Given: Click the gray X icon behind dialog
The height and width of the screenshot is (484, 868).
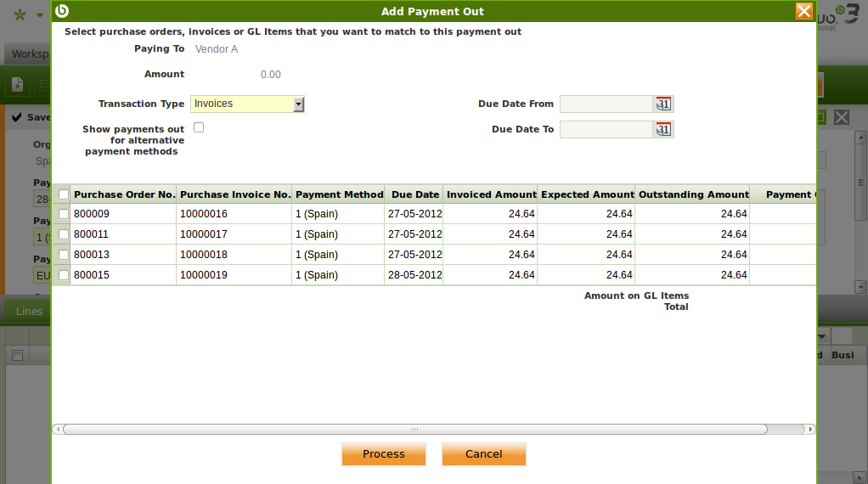Looking at the screenshot, I should click(841, 118).
